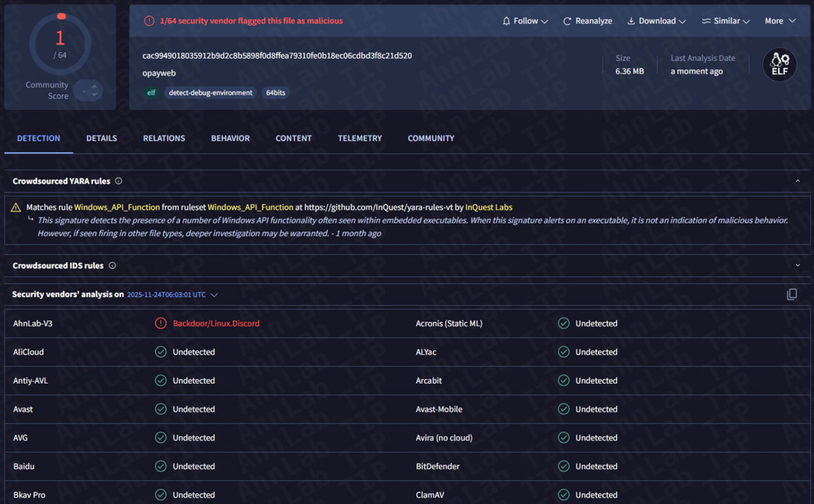Click info icon beside Crowdsourced IDS rules
Image resolution: width=814 pixels, height=504 pixels.
click(x=112, y=265)
